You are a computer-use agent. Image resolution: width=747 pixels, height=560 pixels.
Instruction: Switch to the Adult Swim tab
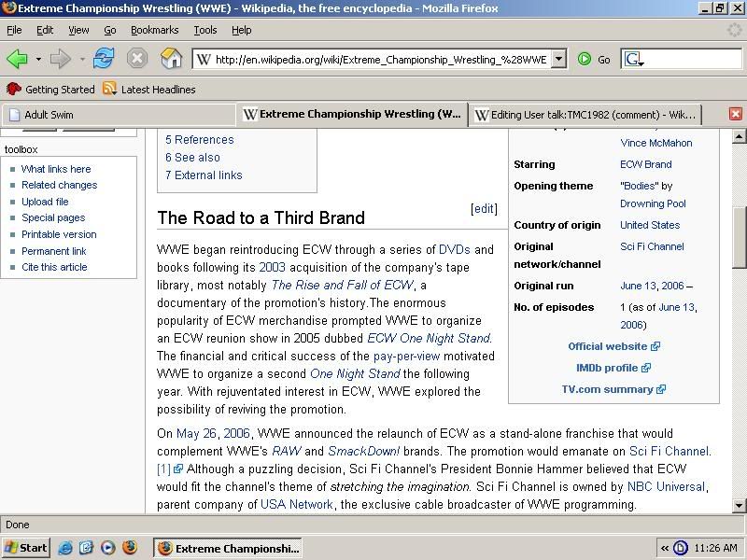click(120, 115)
